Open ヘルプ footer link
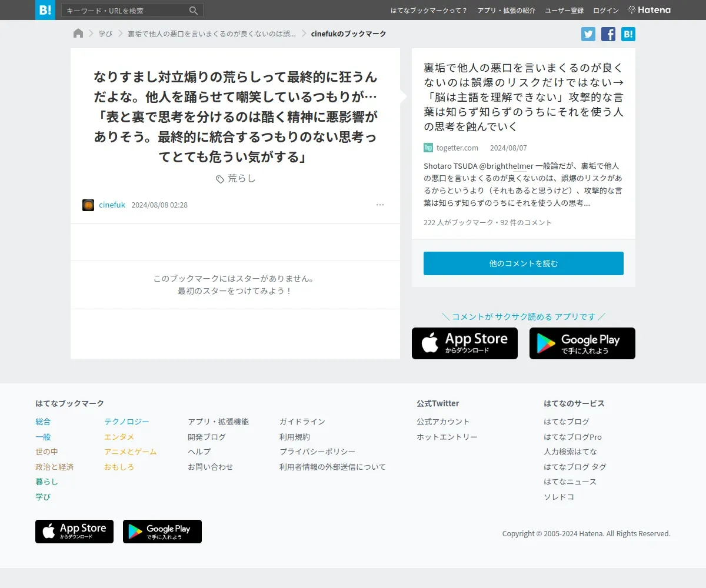This screenshot has width=706, height=588. pyautogui.click(x=199, y=452)
